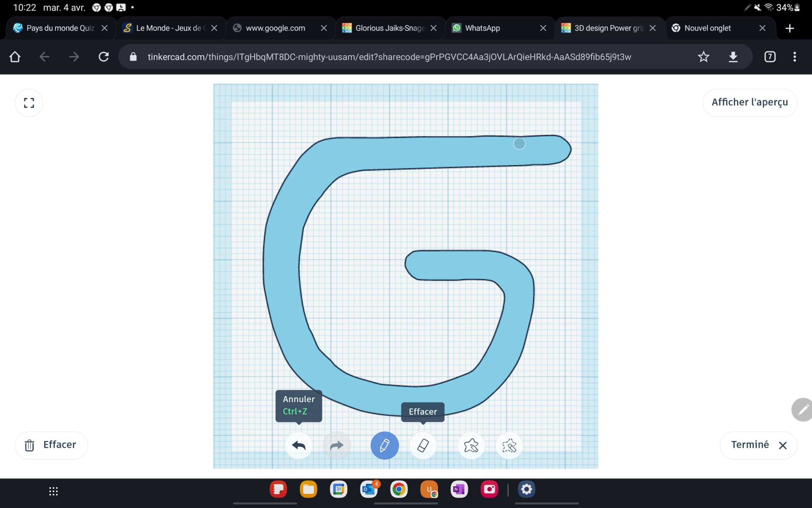Clear drawing with the trash Effacer button
812x508 pixels.
(51, 445)
